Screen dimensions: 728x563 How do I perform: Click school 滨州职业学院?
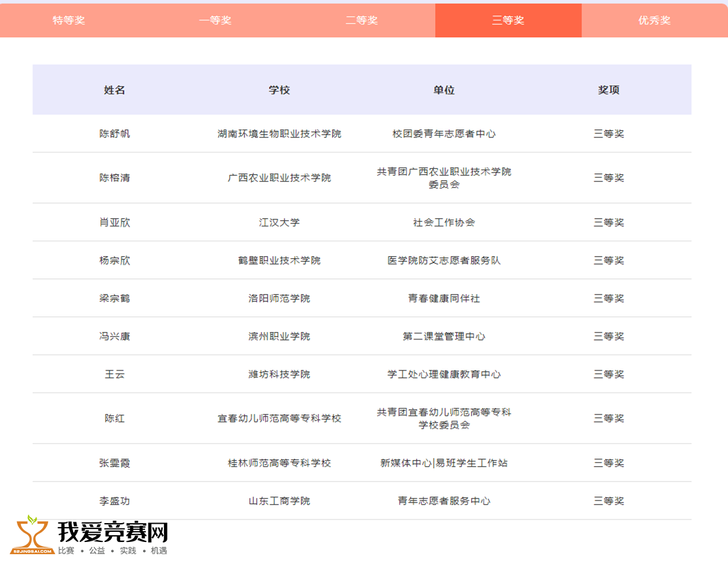279,337
